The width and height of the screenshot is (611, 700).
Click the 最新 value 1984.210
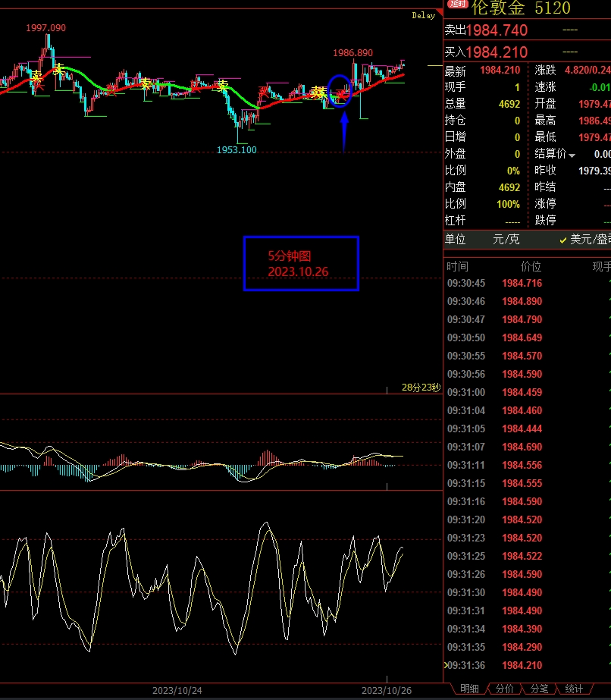500,70
